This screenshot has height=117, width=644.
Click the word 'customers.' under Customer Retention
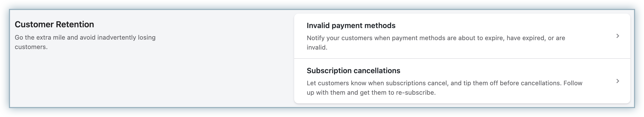[x=31, y=47]
